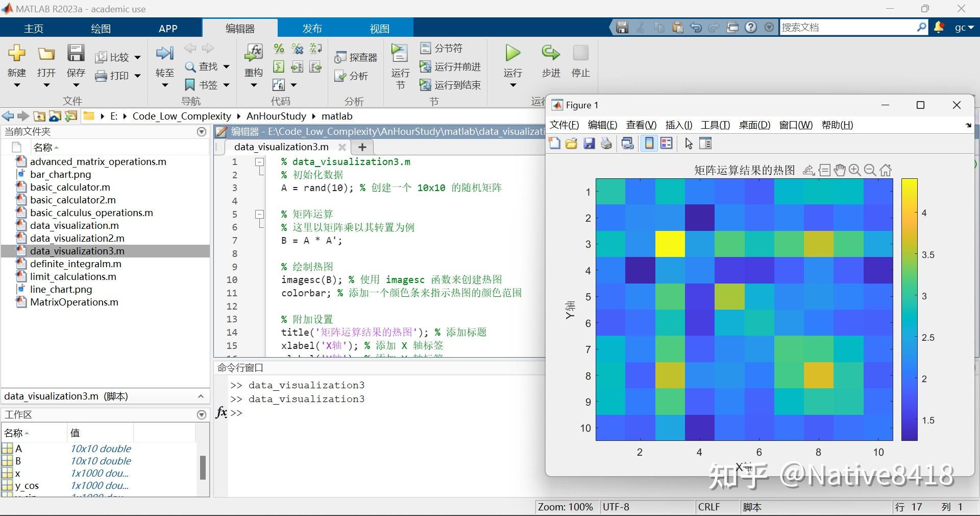Viewport: 980px width, 516px height.
Task: Click 分析 (Analyze) button
Action: pos(351,76)
